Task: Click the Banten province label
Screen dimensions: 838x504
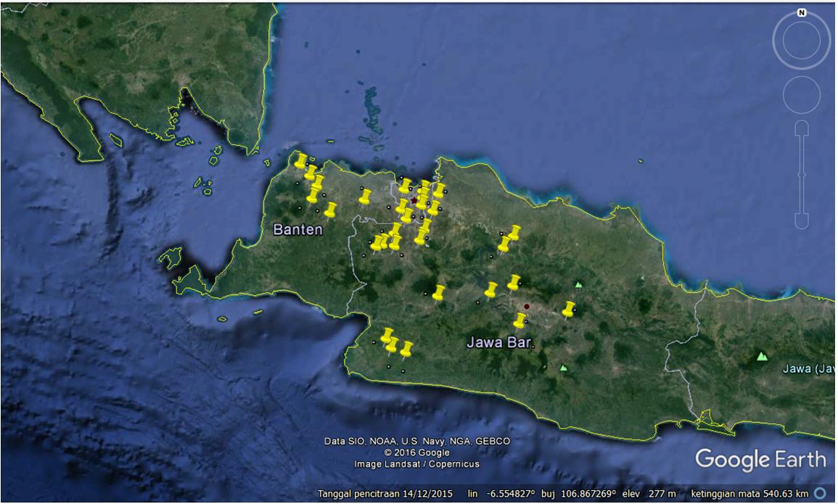Action: (297, 230)
